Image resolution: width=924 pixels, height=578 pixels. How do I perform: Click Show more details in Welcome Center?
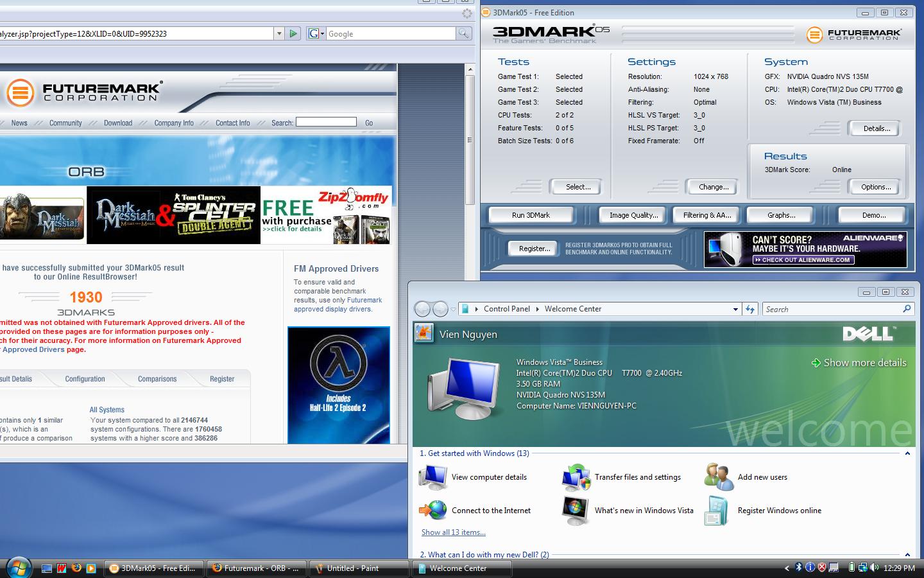tap(859, 363)
